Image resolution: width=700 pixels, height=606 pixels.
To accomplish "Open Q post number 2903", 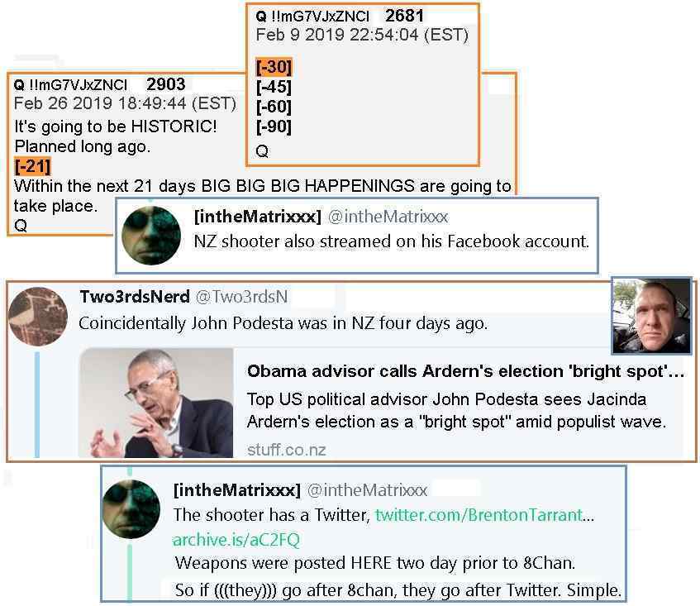I will click(165, 84).
